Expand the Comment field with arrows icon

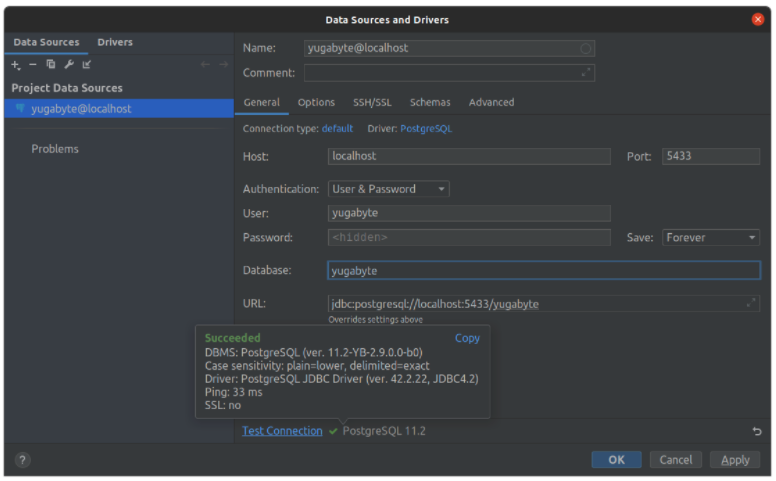click(x=585, y=73)
